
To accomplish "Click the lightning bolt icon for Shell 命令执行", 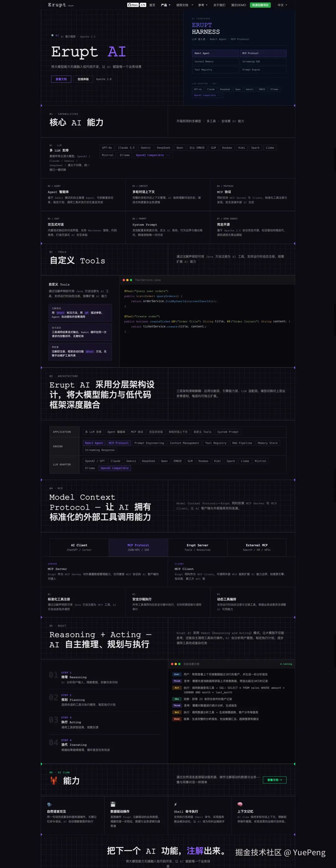I will [175, 805].
